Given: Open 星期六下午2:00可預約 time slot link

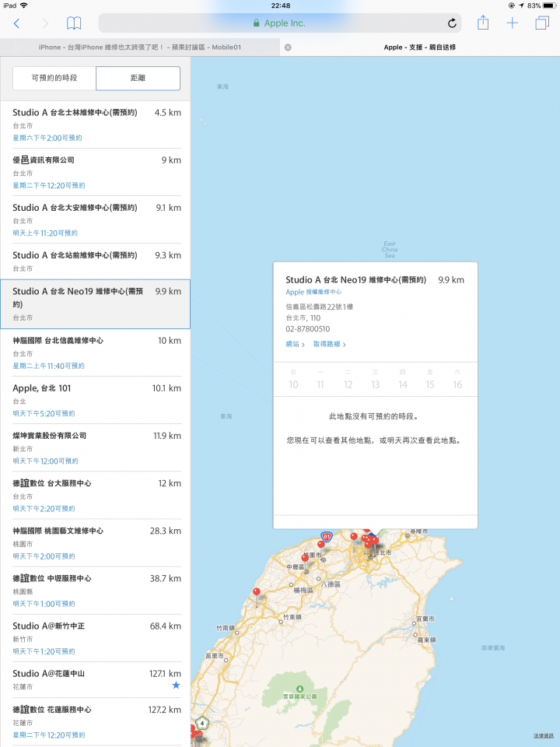Looking at the screenshot, I should [x=47, y=138].
